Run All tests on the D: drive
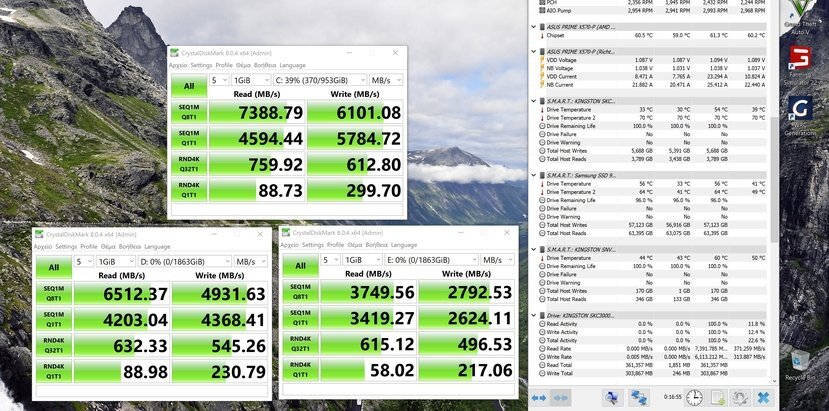Viewport: 829px width, 411px height. pyautogui.click(x=54, y=267)
